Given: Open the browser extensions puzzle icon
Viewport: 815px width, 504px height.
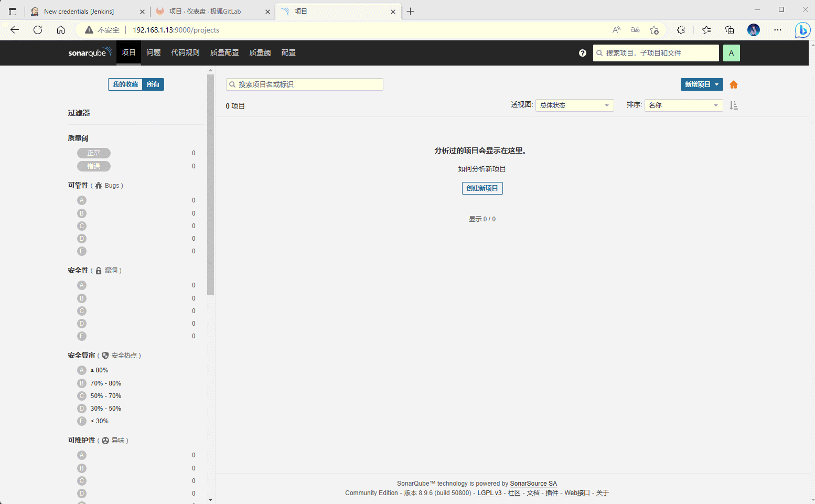Looking at the screenshot, I should pos(681,30).
